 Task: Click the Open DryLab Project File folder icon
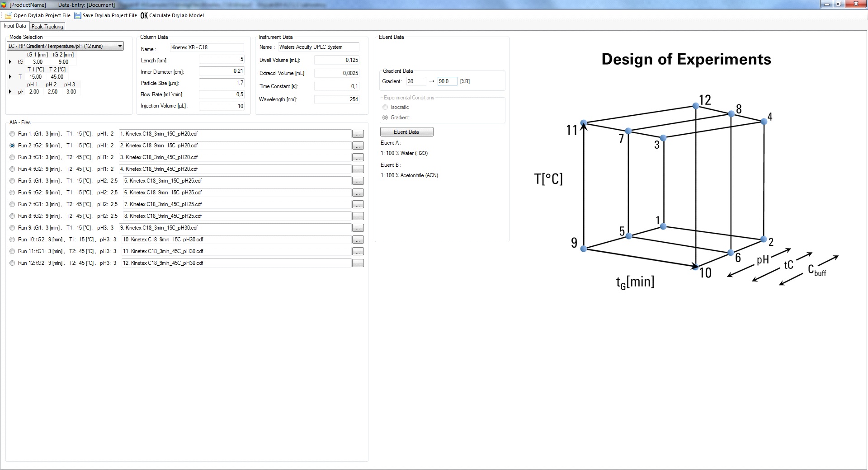tap(8, 15)
